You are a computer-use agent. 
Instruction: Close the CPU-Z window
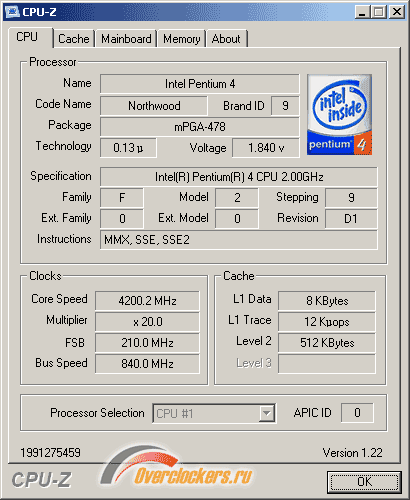pos(397,12)
